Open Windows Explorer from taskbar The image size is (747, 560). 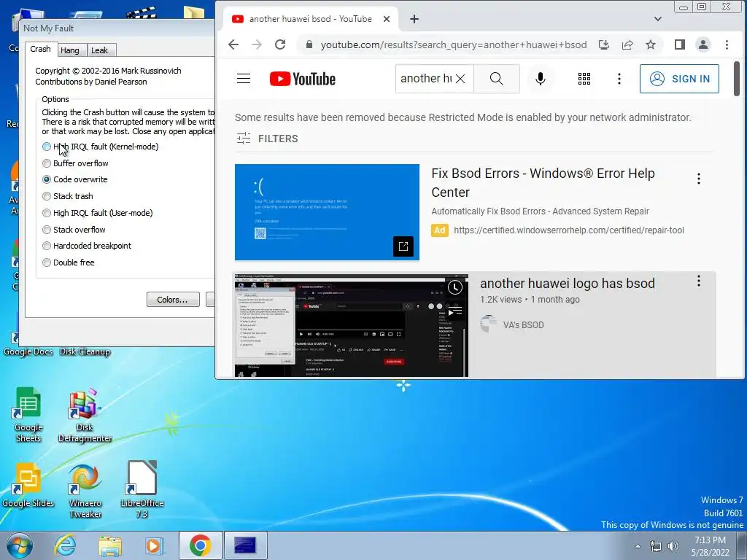(110, 545)
